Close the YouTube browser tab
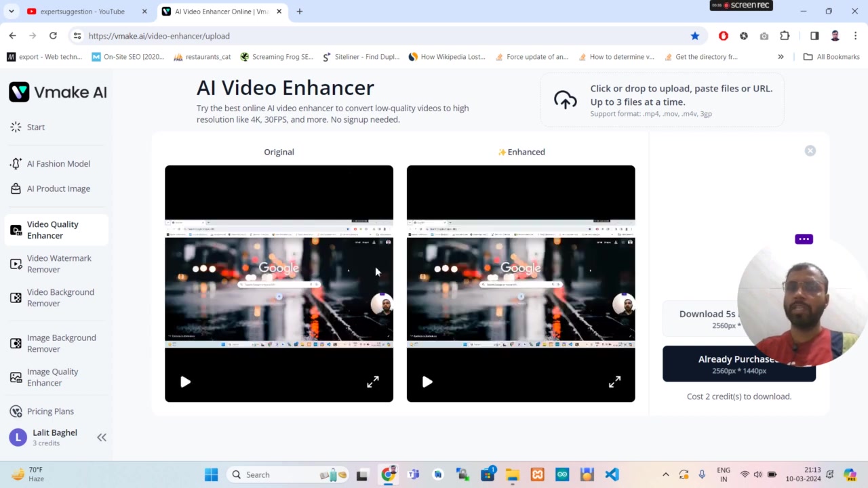 (x=144, y=12)
